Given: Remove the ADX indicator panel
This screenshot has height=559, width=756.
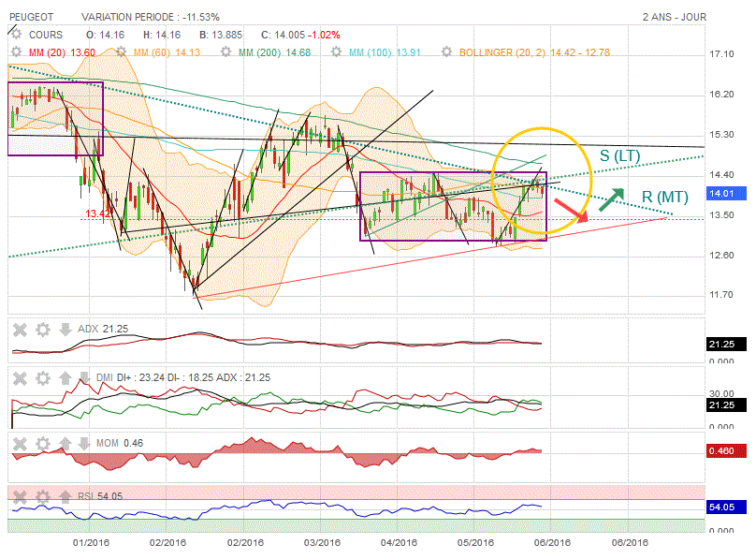Looking at the screenshot, I should point(20,330).
